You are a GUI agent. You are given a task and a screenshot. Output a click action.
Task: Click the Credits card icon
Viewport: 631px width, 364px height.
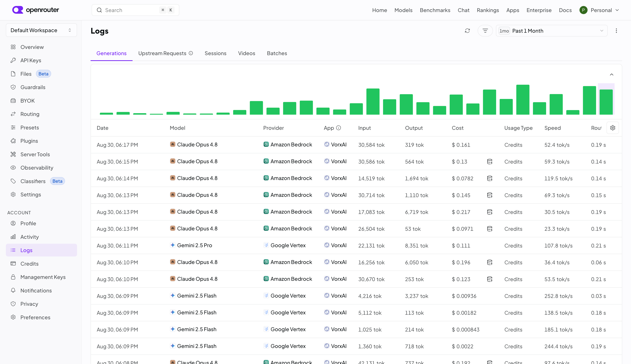[13, 263]
